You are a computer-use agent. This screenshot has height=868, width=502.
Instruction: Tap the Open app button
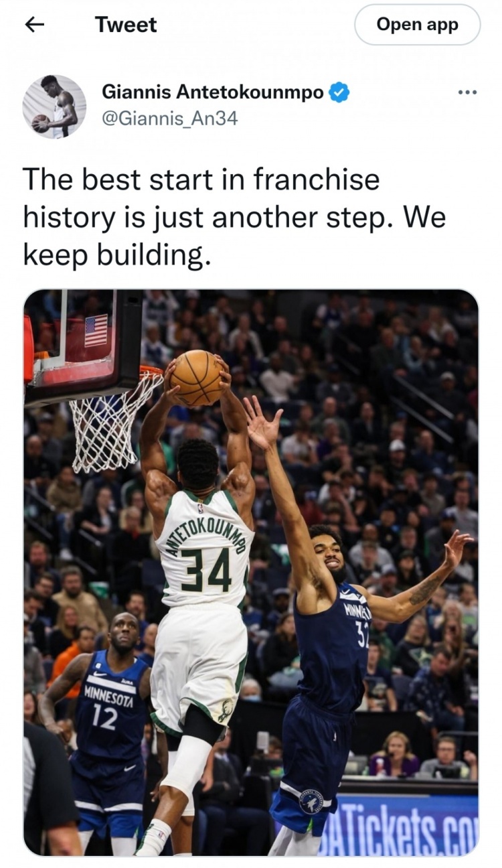(x=417, y=25)
